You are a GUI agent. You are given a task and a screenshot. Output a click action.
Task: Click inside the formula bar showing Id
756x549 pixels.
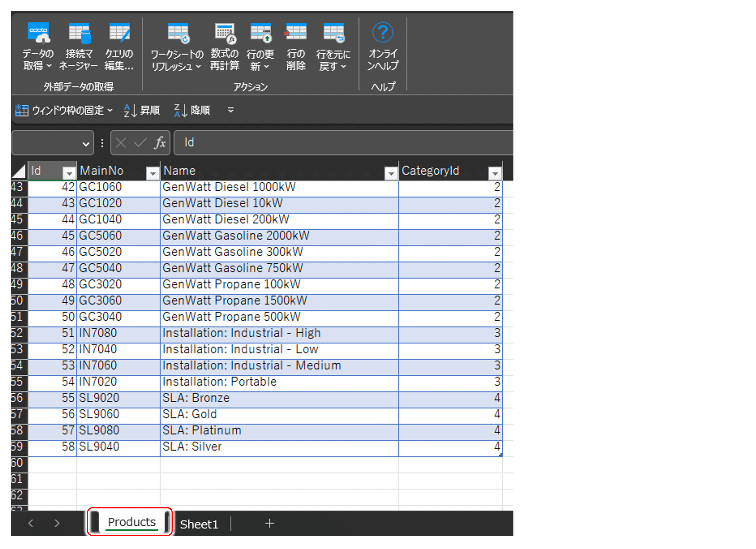(333, 143)
